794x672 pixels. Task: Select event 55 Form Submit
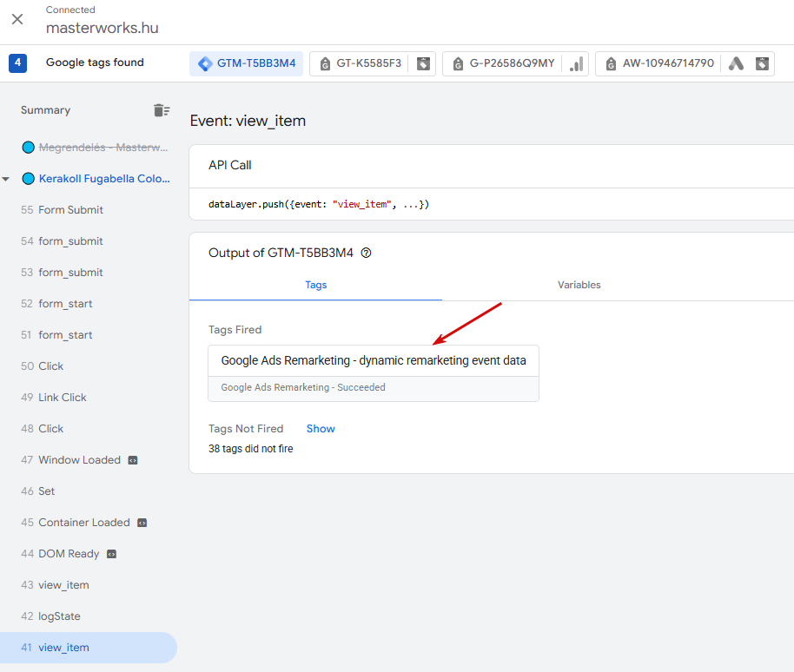[x=62, y=210]
